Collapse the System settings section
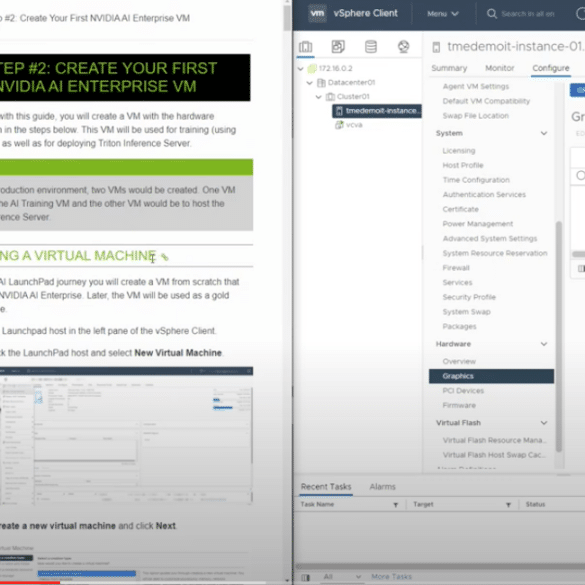 [544, 133]
